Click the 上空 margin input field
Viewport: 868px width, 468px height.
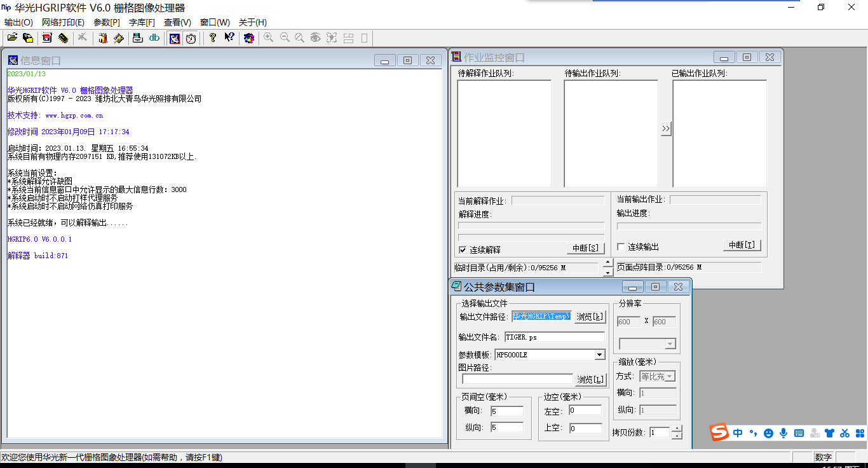point(585,428)
